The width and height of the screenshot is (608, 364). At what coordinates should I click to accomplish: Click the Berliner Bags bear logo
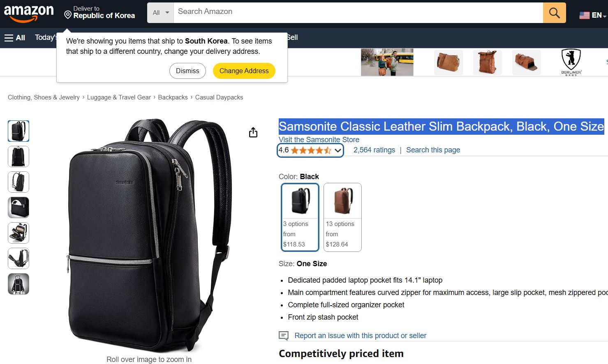coord(571,62)
